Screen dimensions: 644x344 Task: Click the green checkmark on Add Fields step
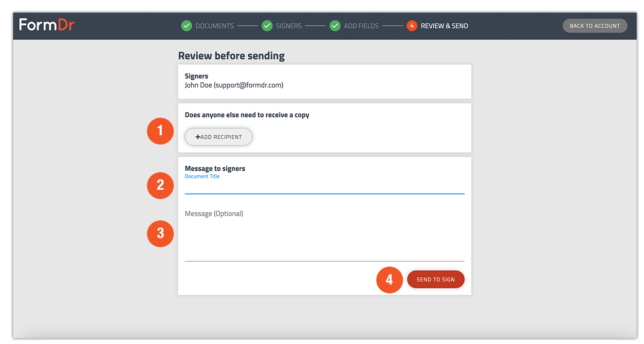point(335,26)
